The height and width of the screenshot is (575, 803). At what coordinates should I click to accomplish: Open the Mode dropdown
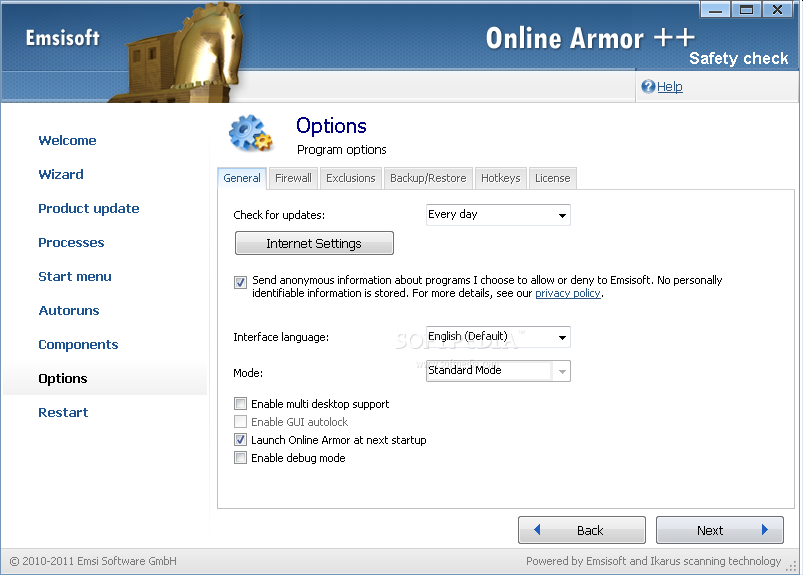pos(562,371)
